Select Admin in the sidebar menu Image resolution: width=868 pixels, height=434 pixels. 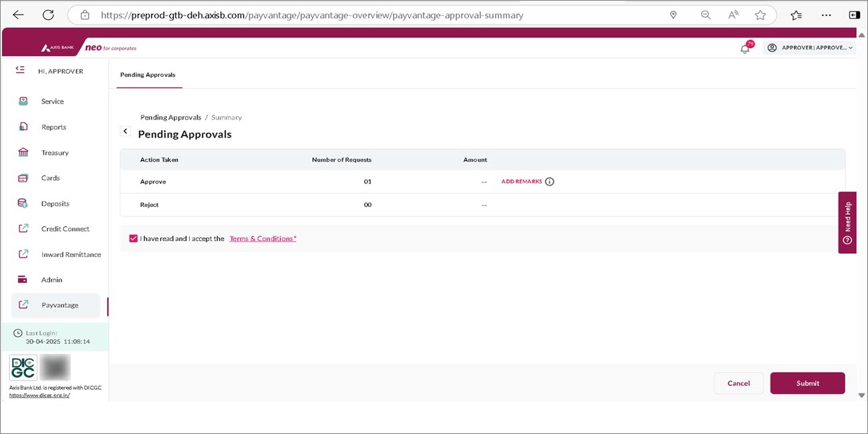51,280
